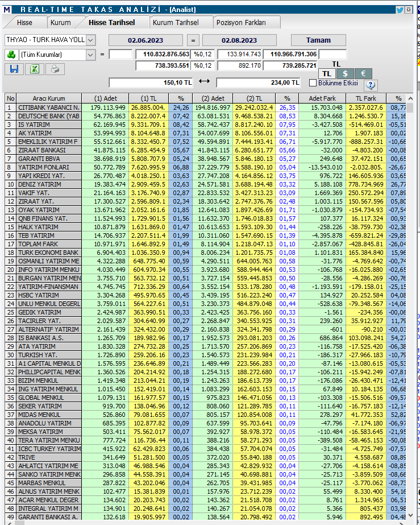This screenshot has height=525, width=420.
Task: Select the ATA YATIRIM row
Action: (x=206, y=346)
